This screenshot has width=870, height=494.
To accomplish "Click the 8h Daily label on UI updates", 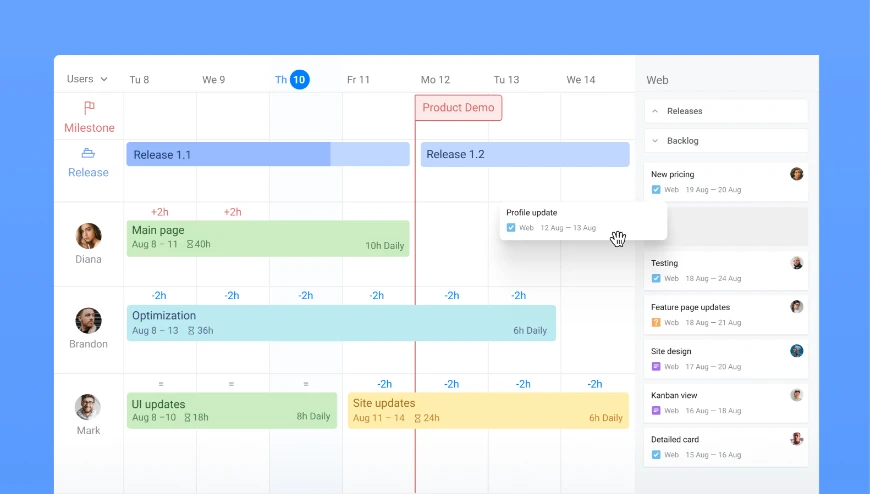I will (313, 416).
